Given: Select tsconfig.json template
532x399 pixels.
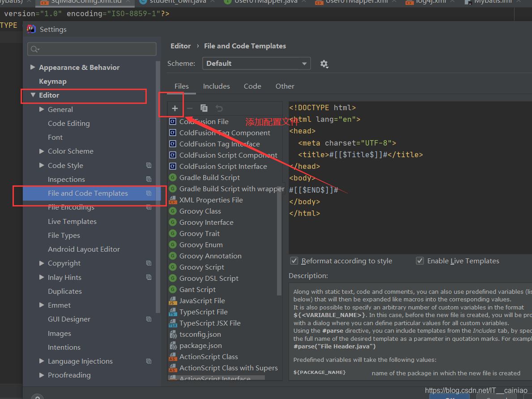Looking at the screenshot, I should tap(200, 335).
